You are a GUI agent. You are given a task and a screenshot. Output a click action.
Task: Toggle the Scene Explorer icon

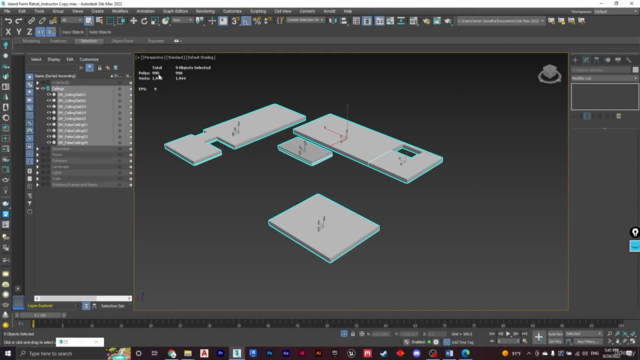356,21
